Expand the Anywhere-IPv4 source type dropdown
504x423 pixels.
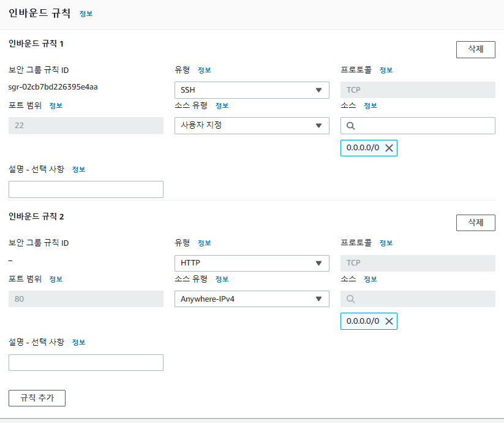pos(252,299)
